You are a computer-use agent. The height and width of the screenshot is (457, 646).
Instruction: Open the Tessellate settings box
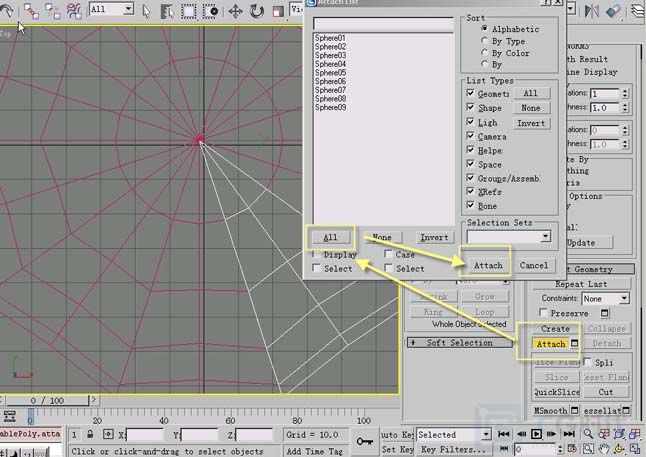[626, 411]
